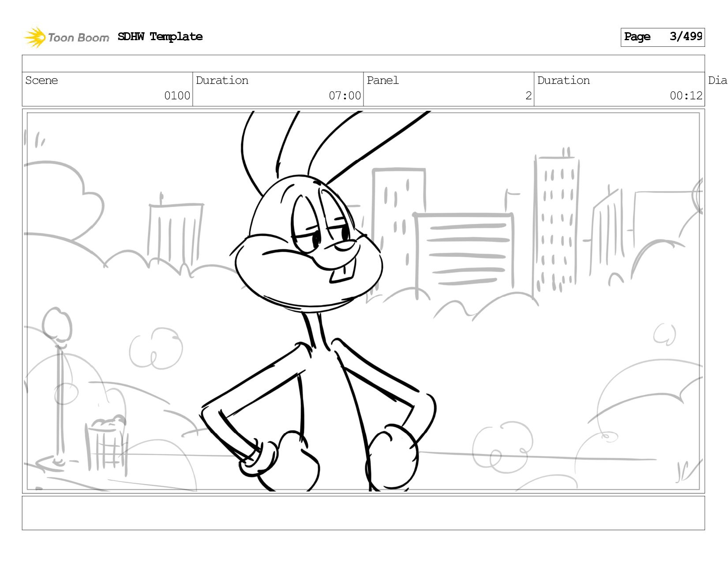Viewport: 728px width, 563px height.
Task: Click the 'Scene' field label
Action: click(x=41, y=80)
